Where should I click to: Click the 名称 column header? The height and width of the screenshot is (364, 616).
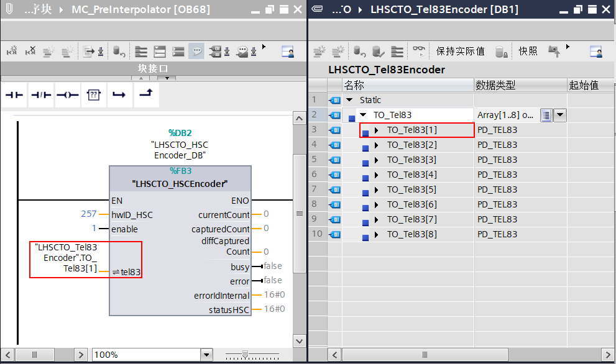coord(354,85)
